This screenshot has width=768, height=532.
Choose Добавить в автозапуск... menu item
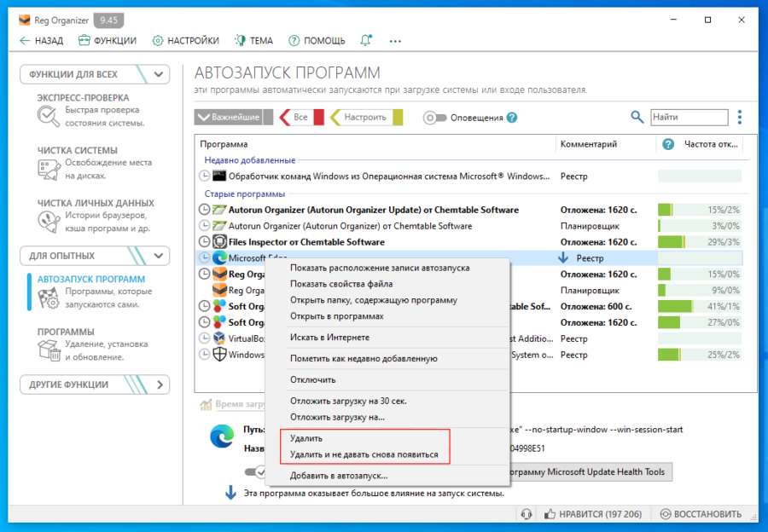[339, 476]
